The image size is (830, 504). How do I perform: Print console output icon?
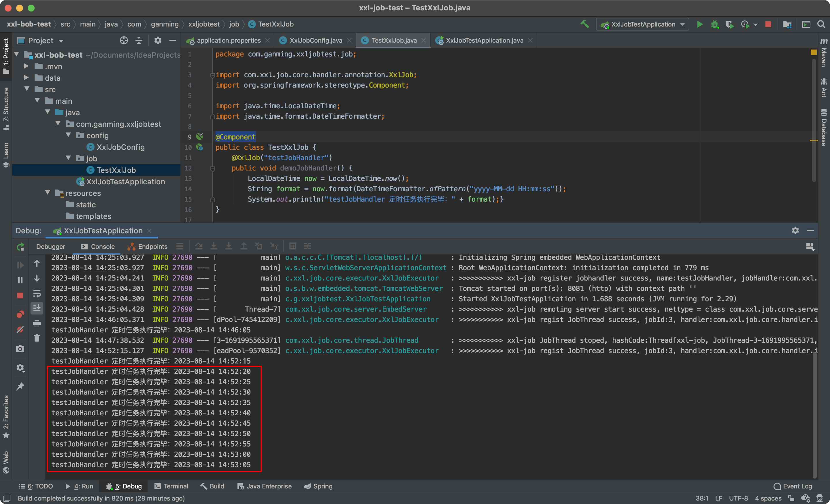click(x=37, y=323)
